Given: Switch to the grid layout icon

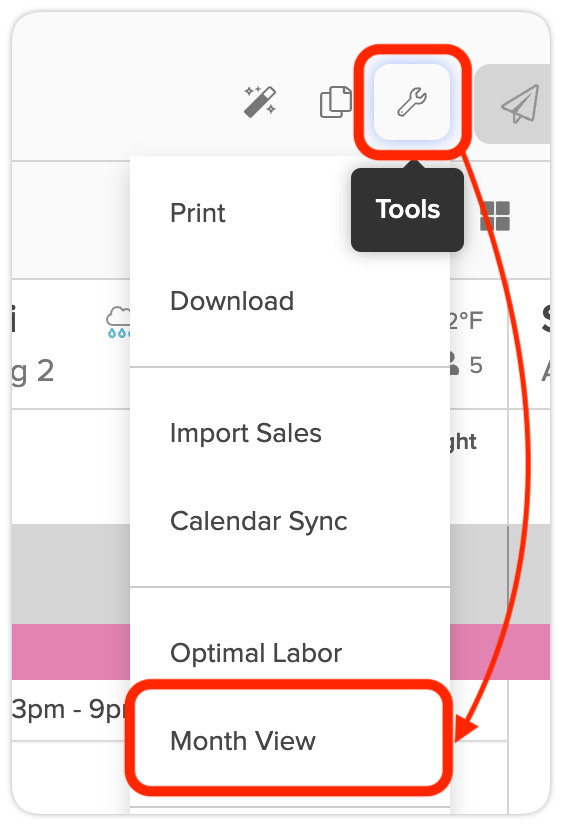Looking at the screenshot, I should click(x=495, y=216).
